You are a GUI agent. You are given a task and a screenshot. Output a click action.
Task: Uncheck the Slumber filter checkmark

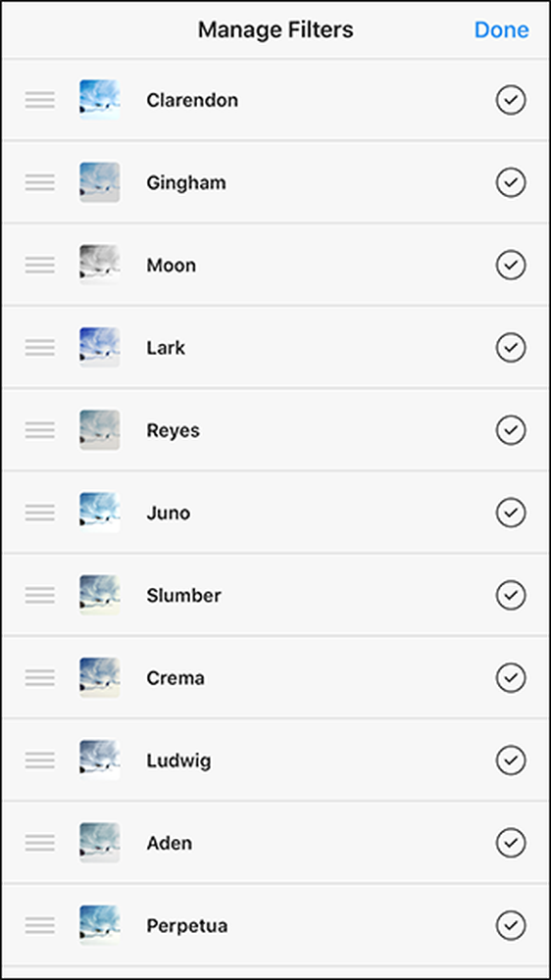click(511, 595)
